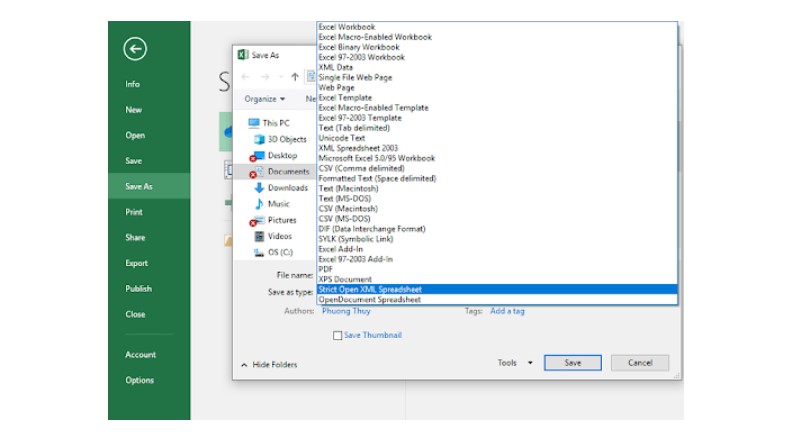Open Publish in backstage menu
This screenshot has height=444, width=800.
(149, 289)
